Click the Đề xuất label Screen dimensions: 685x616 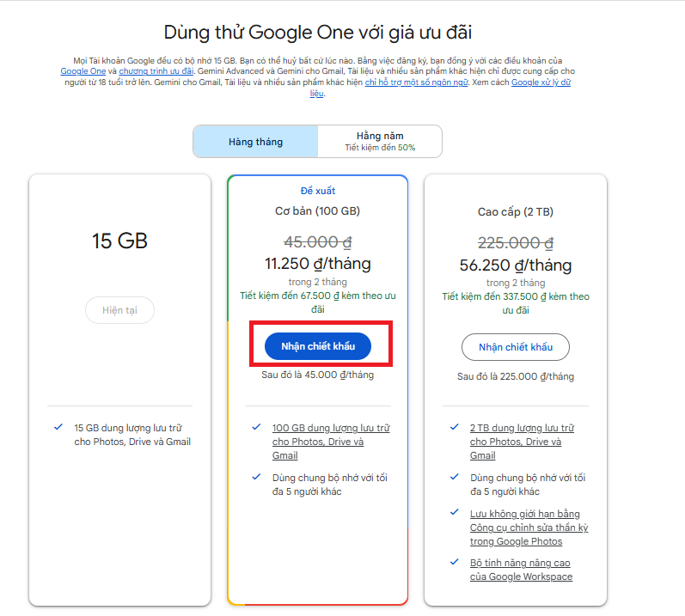pos(318,191)
